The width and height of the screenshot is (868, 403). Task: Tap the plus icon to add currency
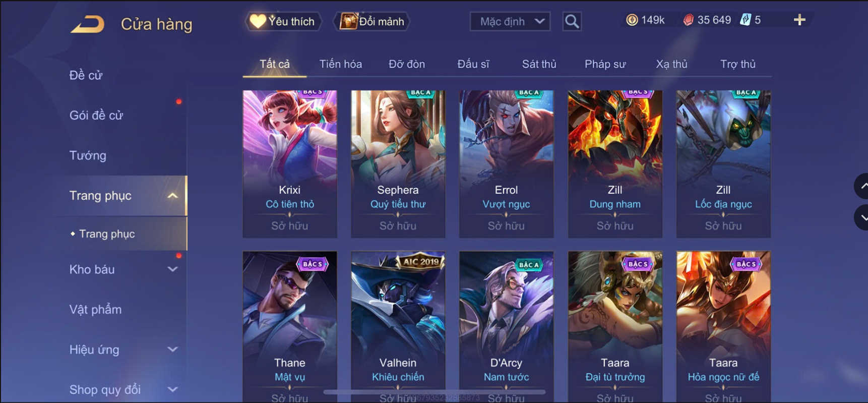click(799, 20)
